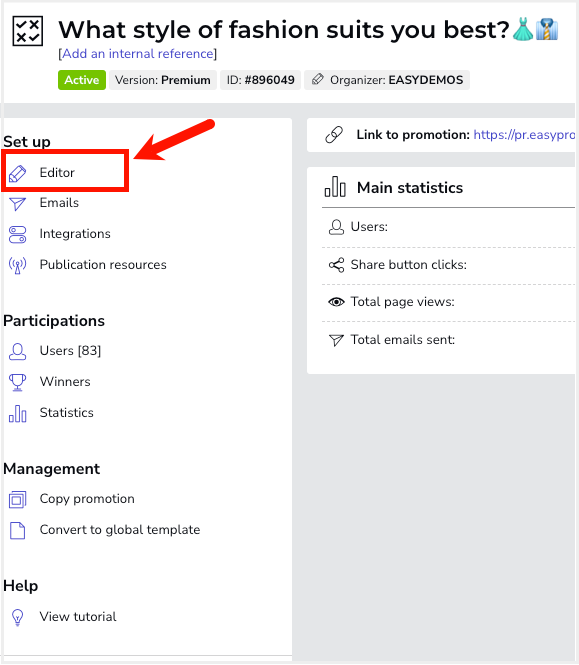Go to Integrations settings
This screenshot has height=665, width=579.
coord(75,234)
